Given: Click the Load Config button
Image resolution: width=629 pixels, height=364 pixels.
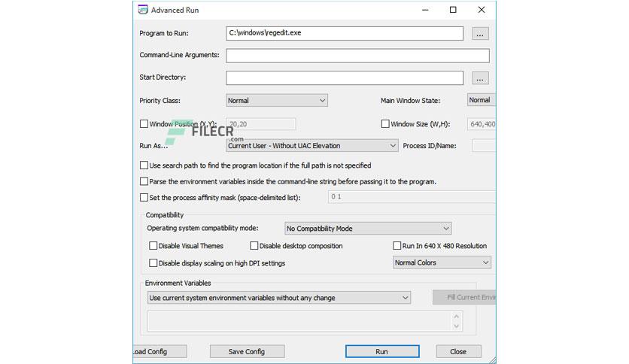Looking at the screenshot, I should 160,351.
